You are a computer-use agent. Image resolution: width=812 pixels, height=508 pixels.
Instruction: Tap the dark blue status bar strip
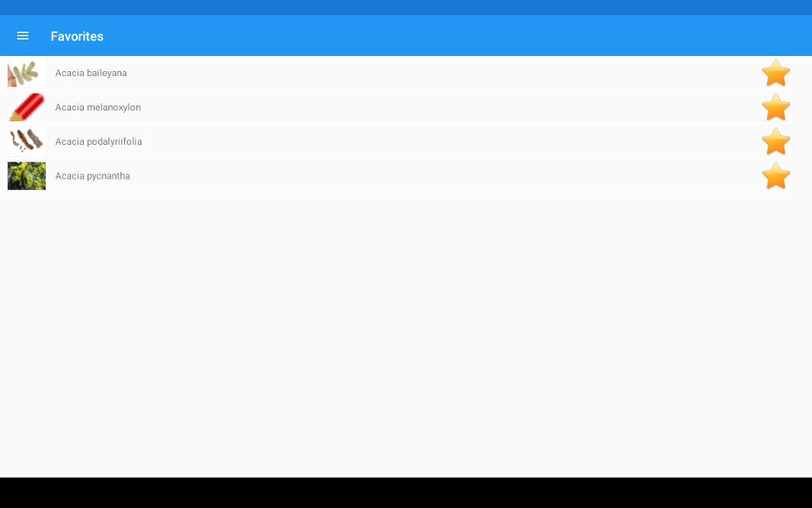tap(406, 8)
